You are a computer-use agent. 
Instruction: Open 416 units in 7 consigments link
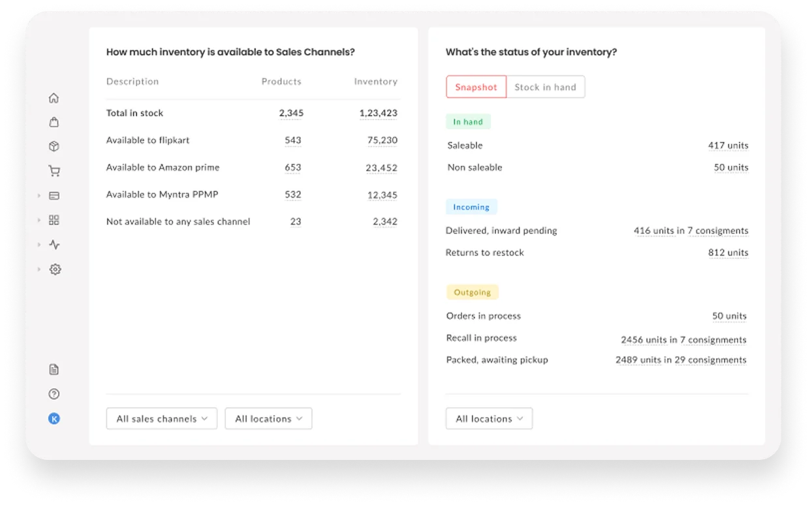point(691,231)
